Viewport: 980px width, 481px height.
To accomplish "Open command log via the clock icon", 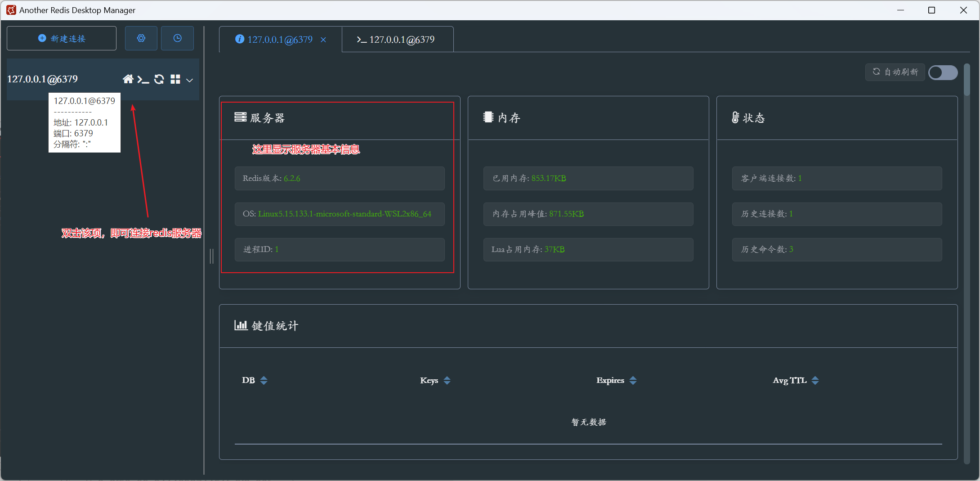I will point(178,38).
